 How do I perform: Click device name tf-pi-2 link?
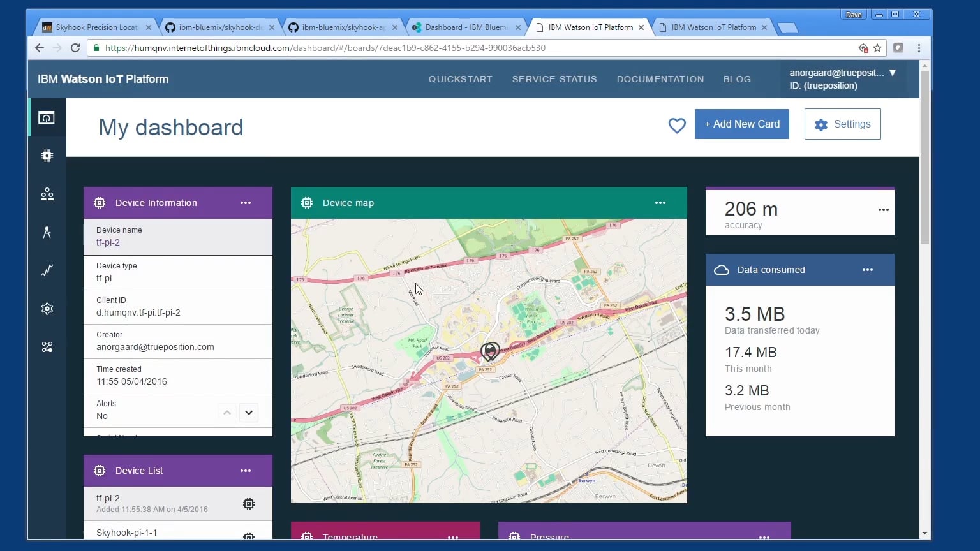(x=108, y=242)
